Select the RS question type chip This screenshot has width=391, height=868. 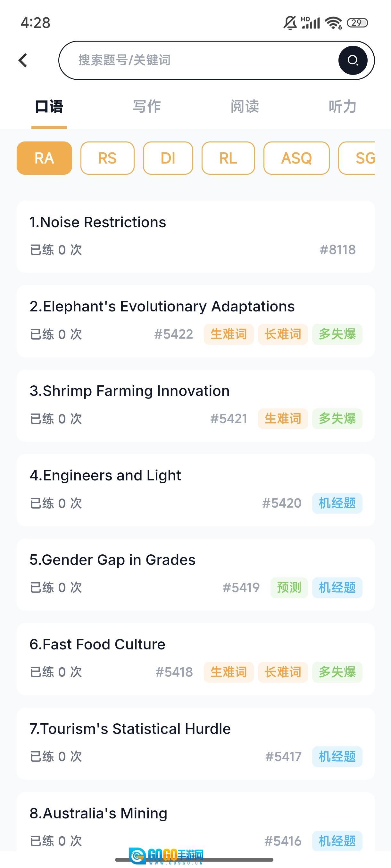click(107, 158)
